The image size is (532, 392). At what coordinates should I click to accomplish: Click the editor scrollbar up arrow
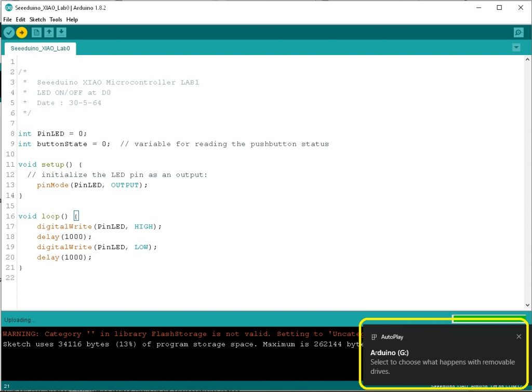click(528, 59)
